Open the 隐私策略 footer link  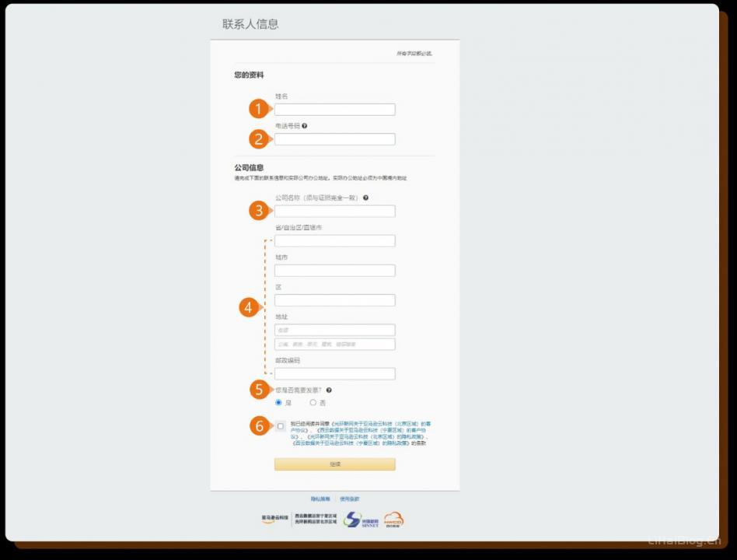[x=320, y=499]
